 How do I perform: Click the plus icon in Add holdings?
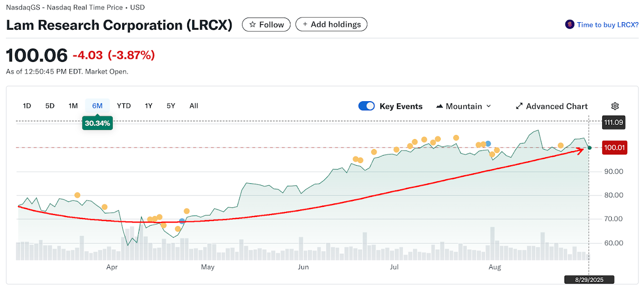[x=305, y=24]
